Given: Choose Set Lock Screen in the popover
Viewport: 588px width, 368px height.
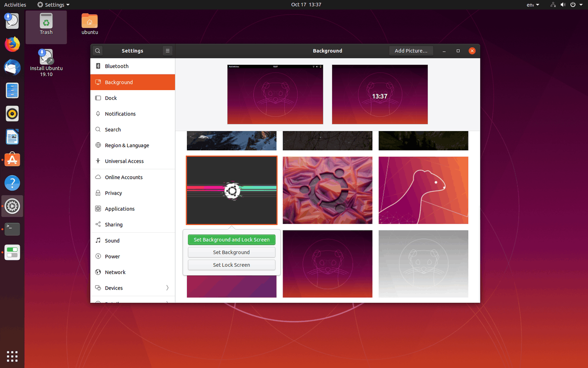Looking at the screenshot, I should coord(232,265).
